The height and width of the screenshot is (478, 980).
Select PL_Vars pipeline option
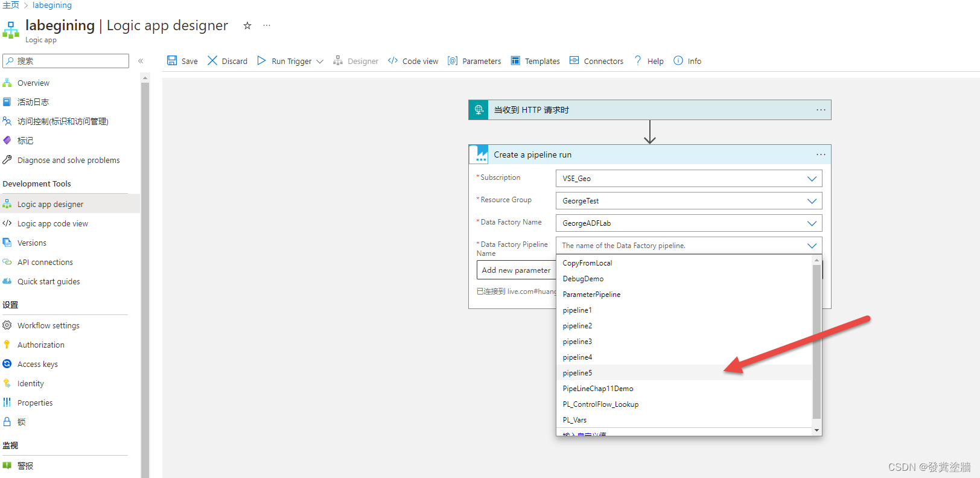pos(684,420)
